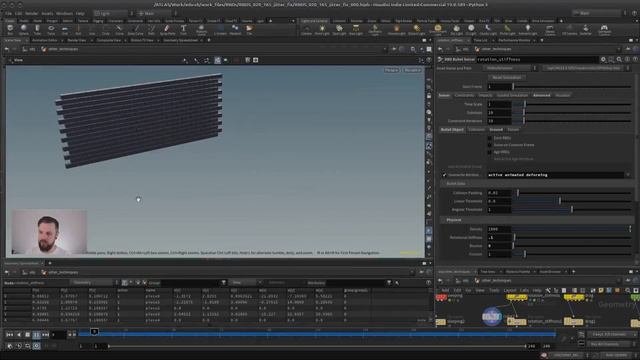This screenshot has width=640, height=360.
Task: Open the parameter pane gear menu
Action: [x=603, y=60]
